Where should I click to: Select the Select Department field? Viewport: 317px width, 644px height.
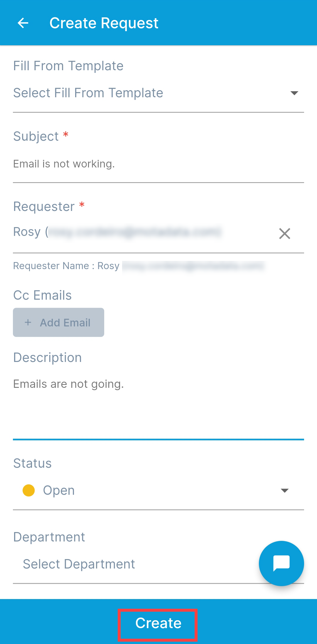coord(79,563)
